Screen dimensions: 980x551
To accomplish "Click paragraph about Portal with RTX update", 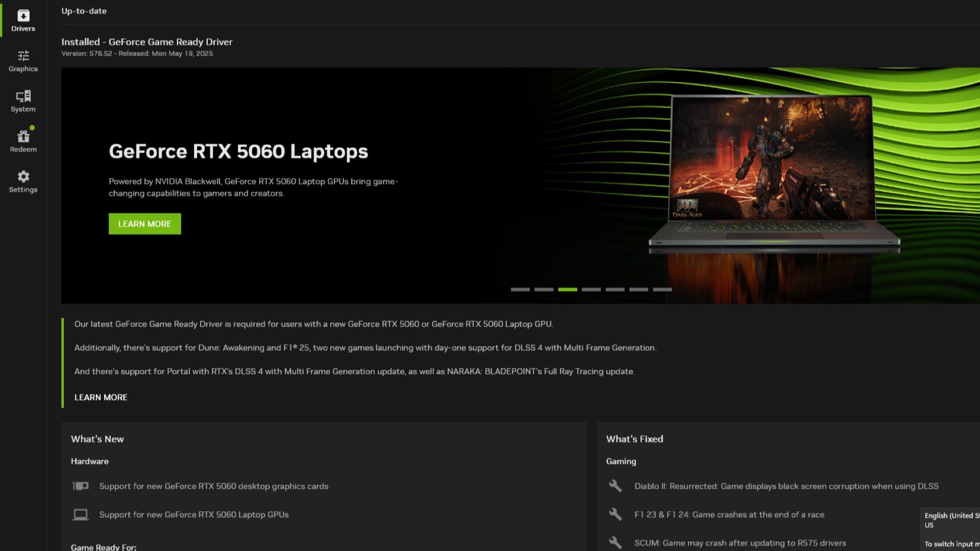I will pyautogui.click(x=354, y=371).
